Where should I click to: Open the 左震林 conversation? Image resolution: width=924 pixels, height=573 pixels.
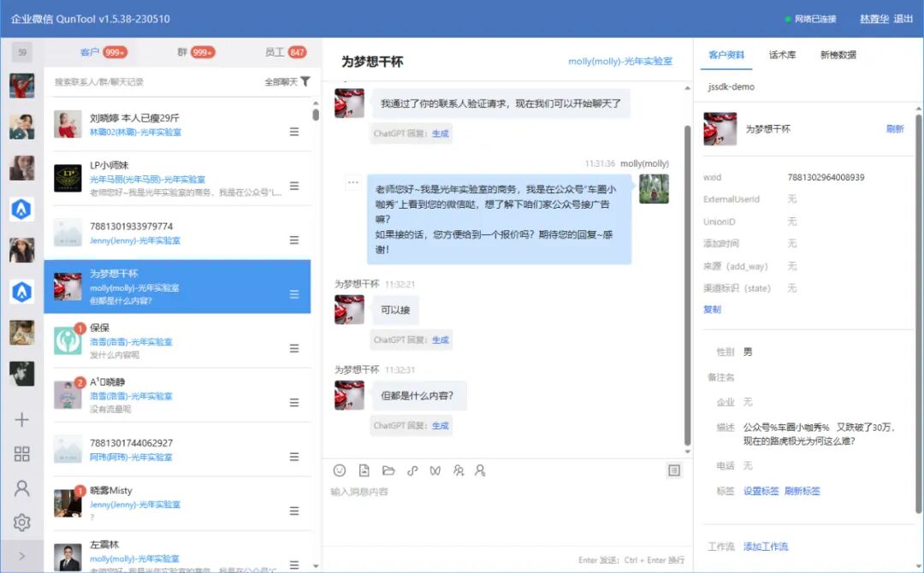[177, 552]
